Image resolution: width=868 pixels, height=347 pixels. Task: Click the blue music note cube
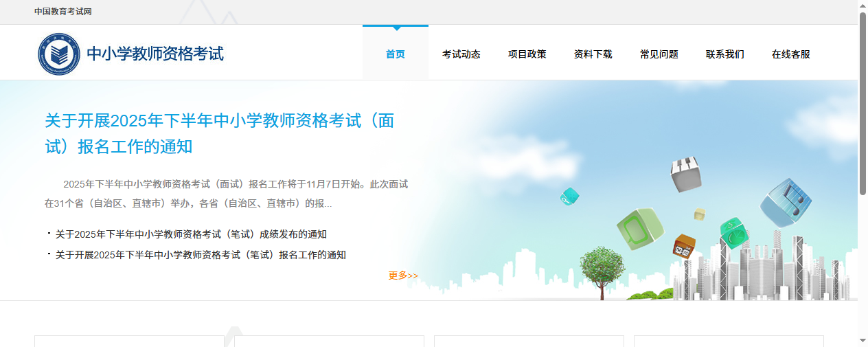click(786, 203)
